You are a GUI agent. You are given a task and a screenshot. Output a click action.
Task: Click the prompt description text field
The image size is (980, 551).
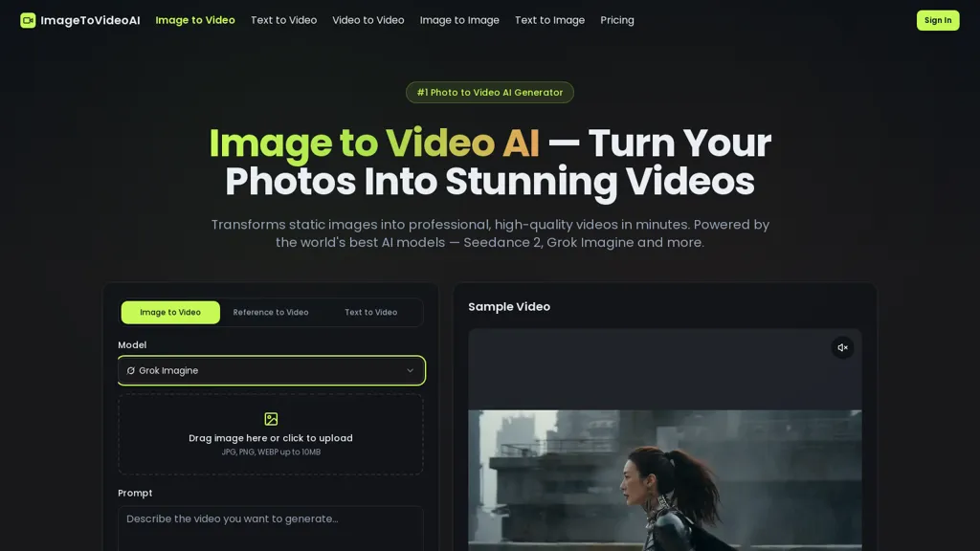(271, 528)
